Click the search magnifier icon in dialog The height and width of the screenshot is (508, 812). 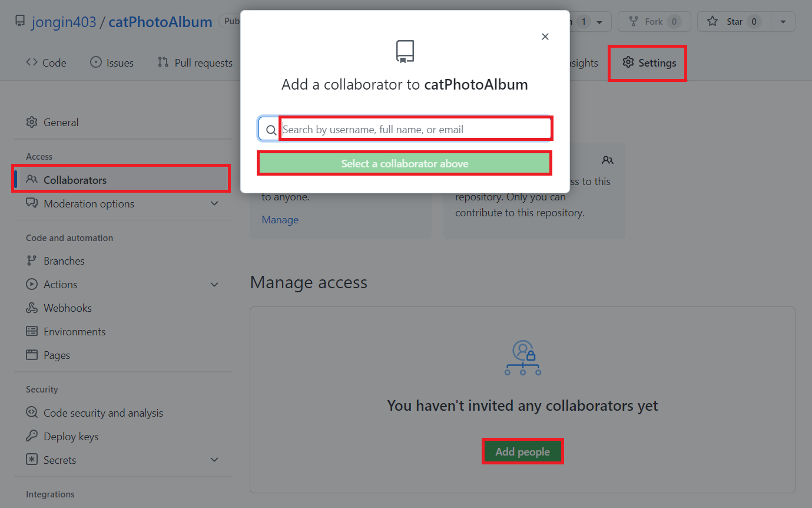point(271,130)
